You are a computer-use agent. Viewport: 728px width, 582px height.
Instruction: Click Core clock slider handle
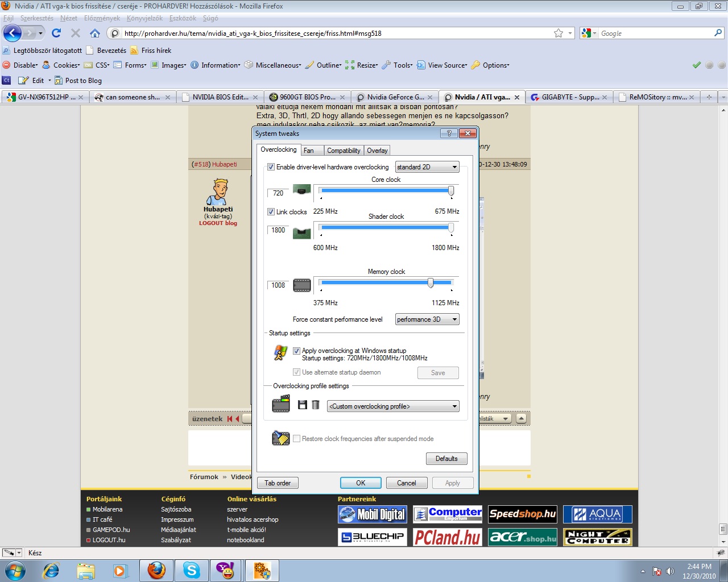tap(451, 191)
